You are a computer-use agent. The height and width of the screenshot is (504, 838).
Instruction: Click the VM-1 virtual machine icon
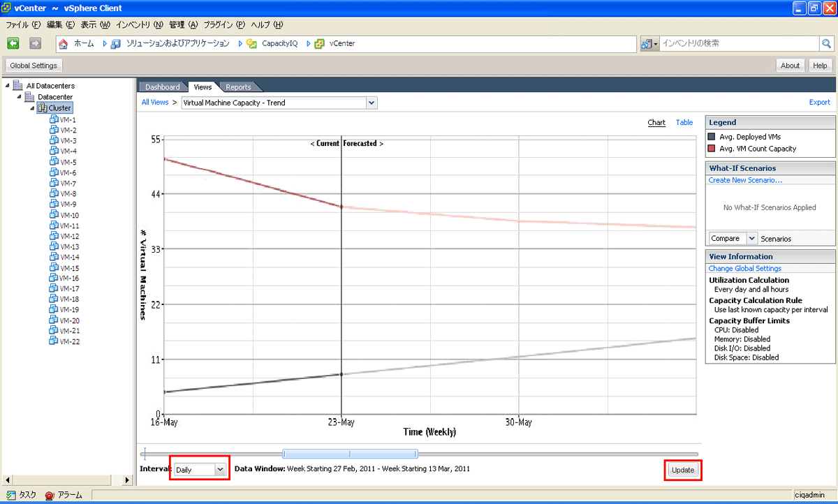pyautogui.click(x=54, y=119)
